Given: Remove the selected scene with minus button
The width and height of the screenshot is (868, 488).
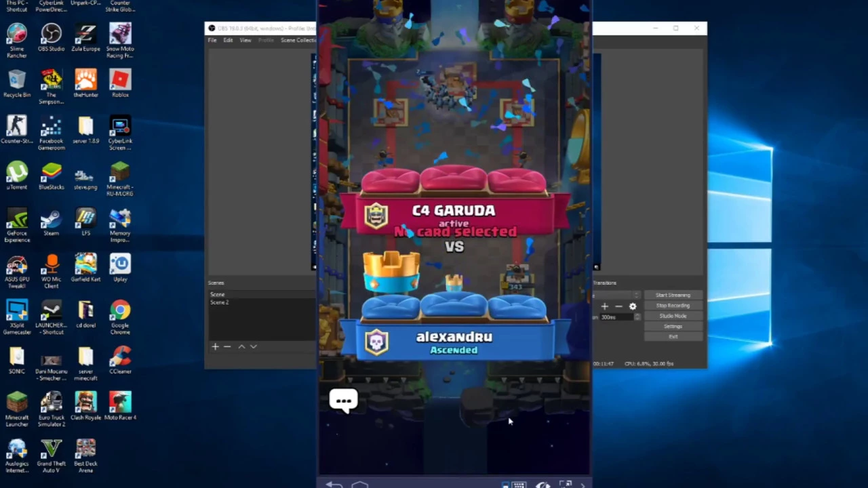Looking at the screenshot, I should point(227,346).
